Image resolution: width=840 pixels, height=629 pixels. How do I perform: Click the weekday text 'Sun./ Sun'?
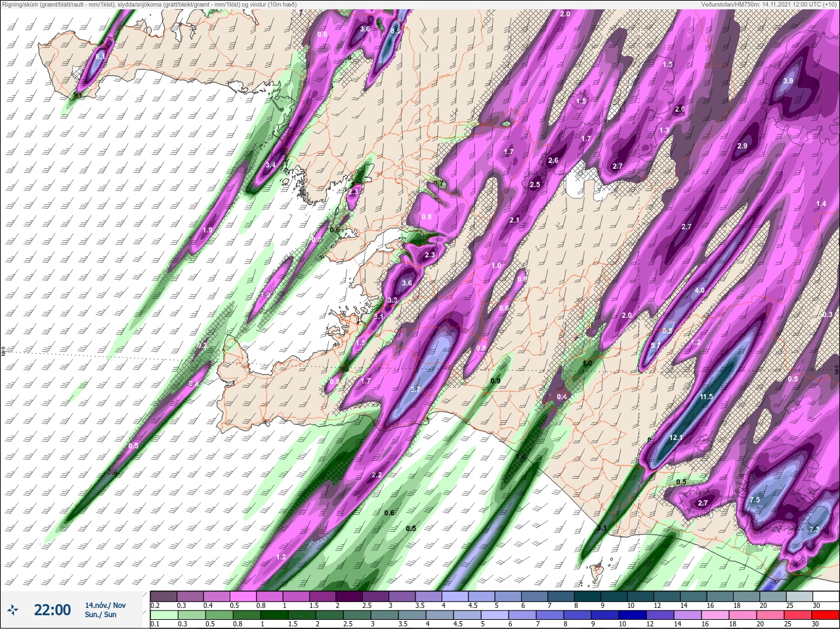pyautogui.click(x=100, y=615)
